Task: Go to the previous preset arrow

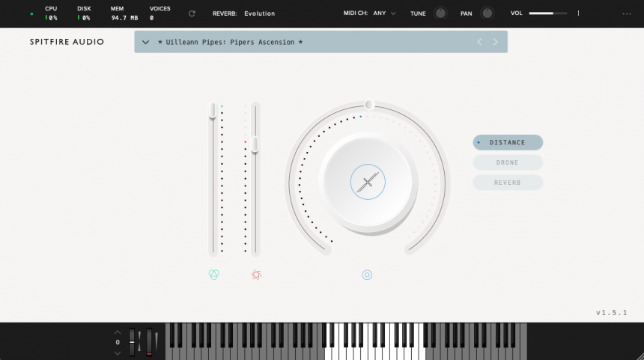Action: coord(479,42)
